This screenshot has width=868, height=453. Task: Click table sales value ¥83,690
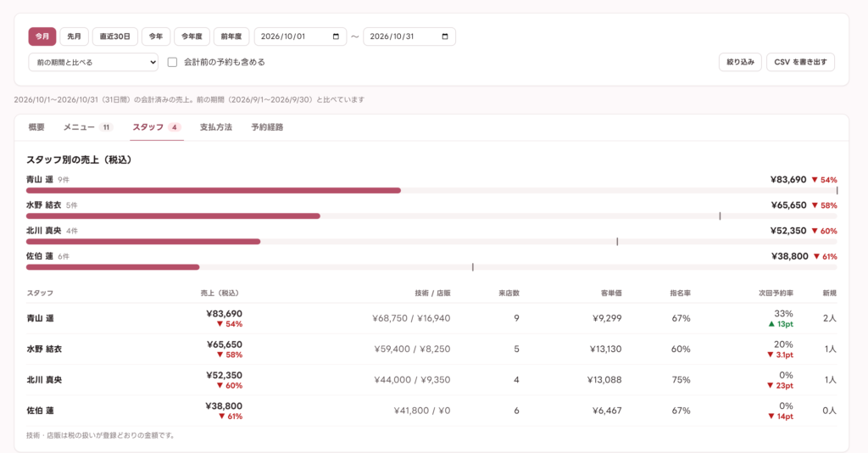(x=224, y=313)
